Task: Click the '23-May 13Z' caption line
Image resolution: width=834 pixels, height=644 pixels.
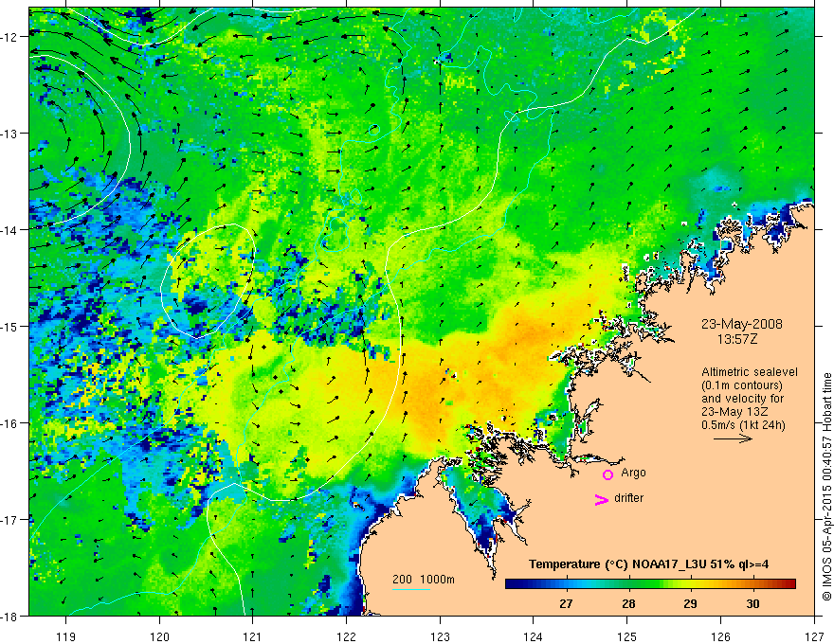Action: click(734, 411)
